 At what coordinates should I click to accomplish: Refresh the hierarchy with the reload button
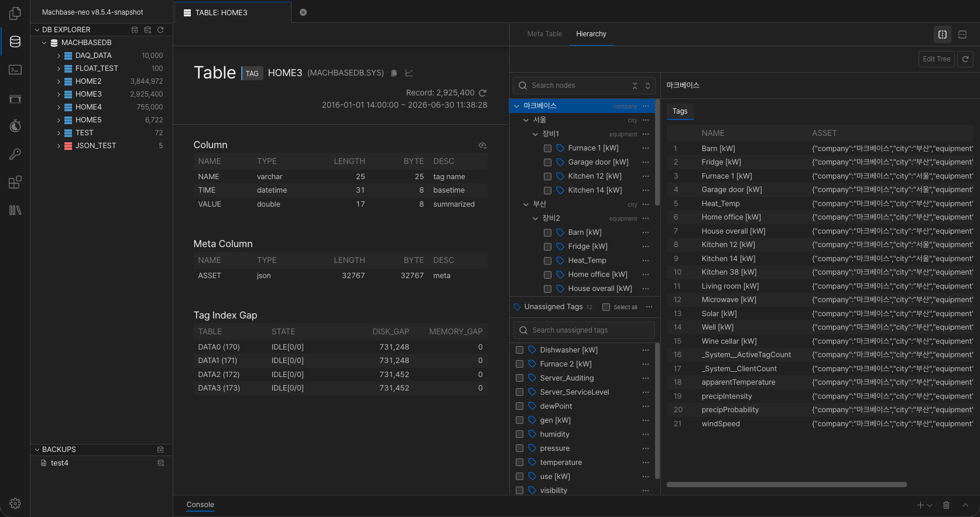965,59
